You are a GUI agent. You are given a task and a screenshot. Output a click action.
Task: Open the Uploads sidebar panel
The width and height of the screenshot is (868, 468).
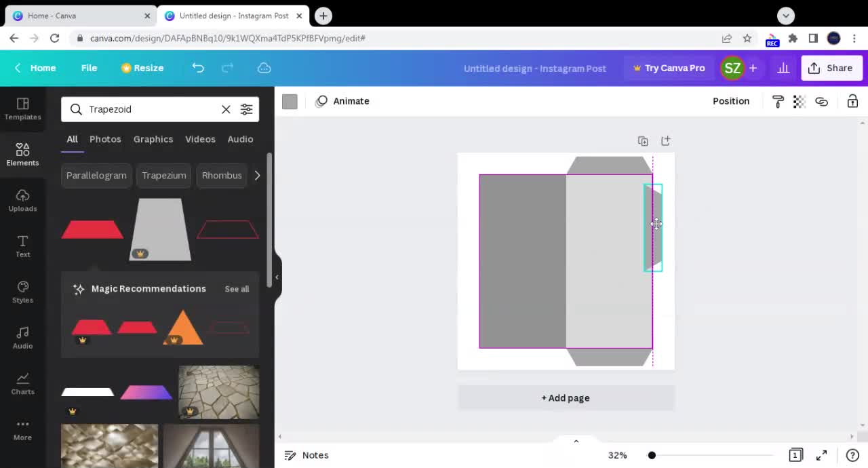22,200
